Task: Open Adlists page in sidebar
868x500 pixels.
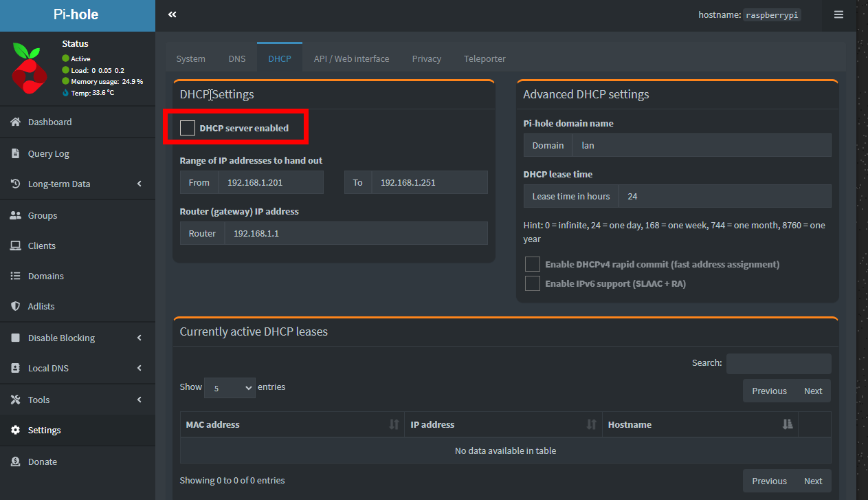Action: (x=78, y=306)
